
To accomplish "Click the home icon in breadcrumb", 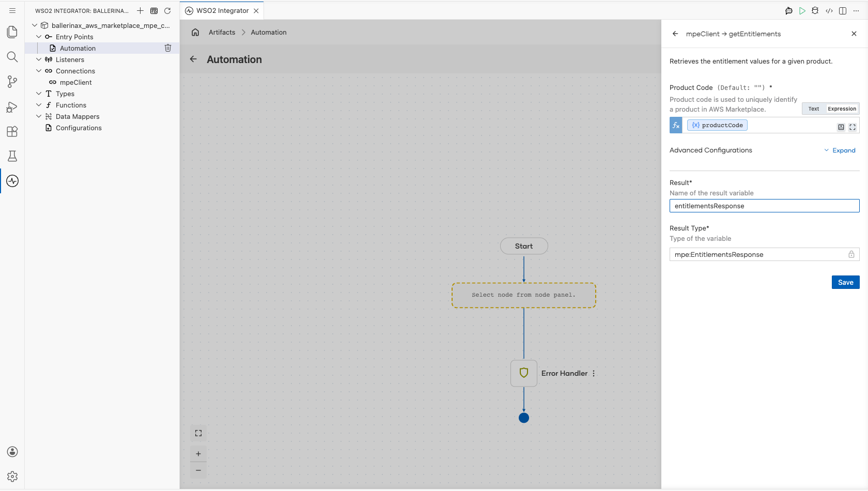I will [x=195, y=32].
